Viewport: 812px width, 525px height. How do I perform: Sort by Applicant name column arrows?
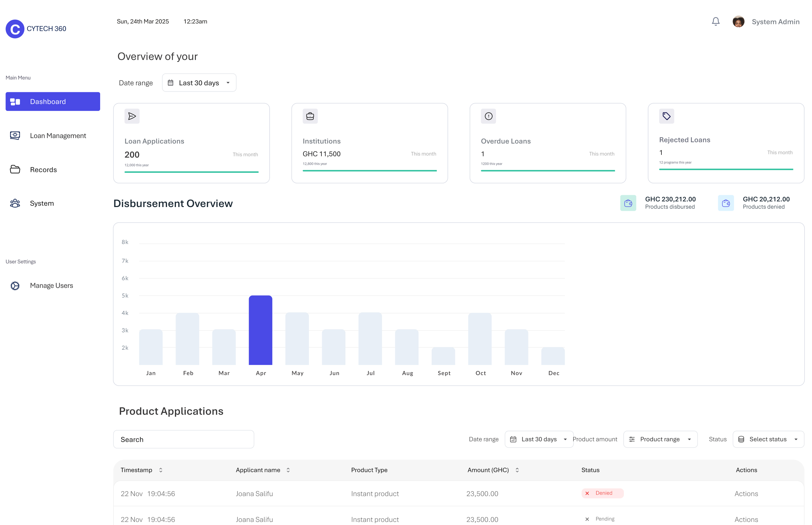pyautogui.click(x=288, y=470)
